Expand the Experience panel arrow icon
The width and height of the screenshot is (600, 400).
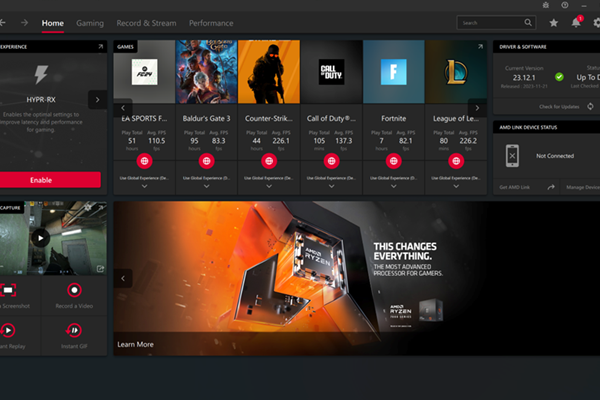(x=101, y=46)
